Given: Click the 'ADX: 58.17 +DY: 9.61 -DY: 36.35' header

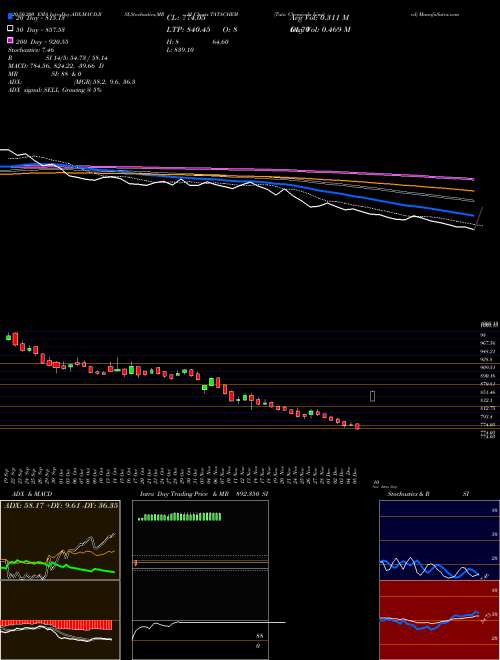Looking at the screenshot, I should click(x=61, y=505).
